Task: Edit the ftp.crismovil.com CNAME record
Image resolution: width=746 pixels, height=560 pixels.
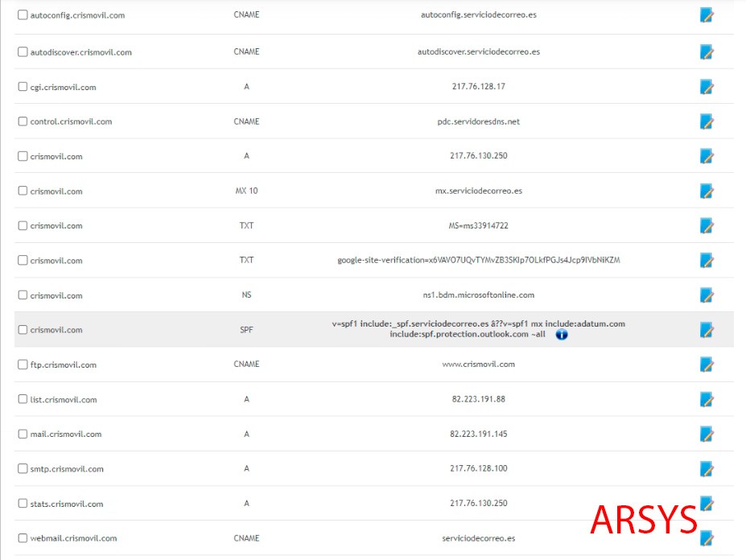Action: 707,364
